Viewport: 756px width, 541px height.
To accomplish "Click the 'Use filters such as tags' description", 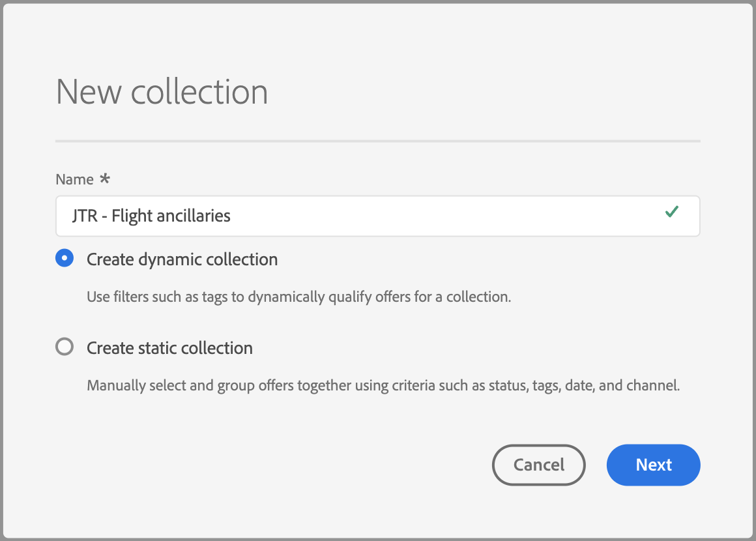I will (x=299, y=297).
